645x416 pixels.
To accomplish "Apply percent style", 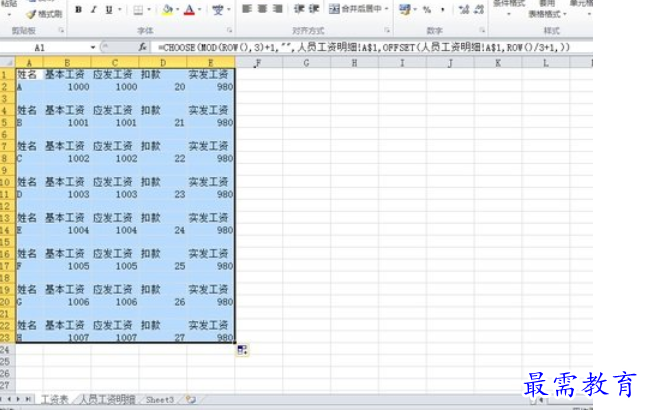I will point(427,9).
